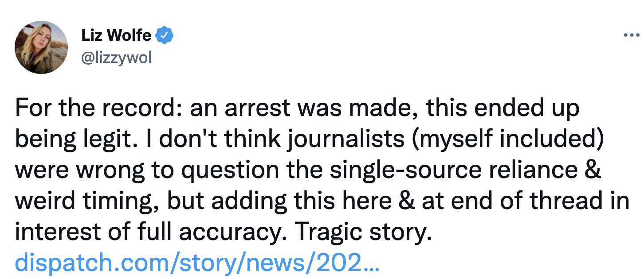Click the line beginning "were wrong to question"

point(308,170)
